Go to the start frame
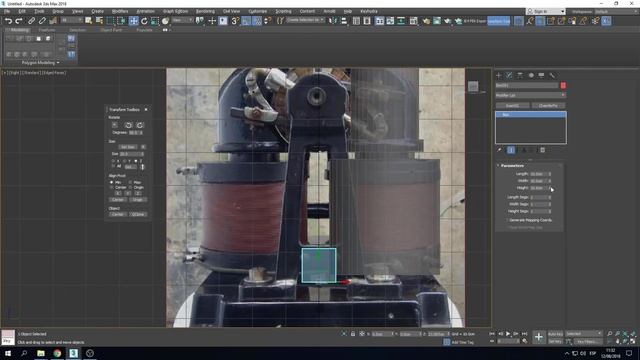 (x=492, y=334)
